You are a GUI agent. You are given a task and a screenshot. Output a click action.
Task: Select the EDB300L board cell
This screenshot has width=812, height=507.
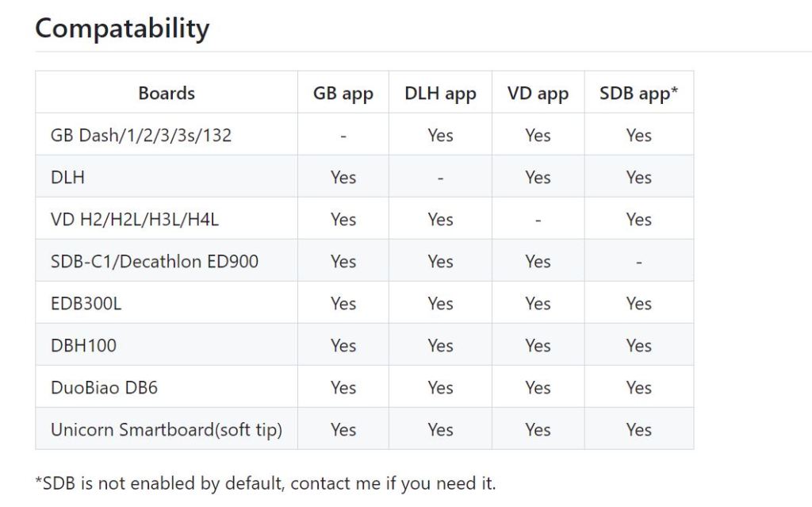point(86,303)
